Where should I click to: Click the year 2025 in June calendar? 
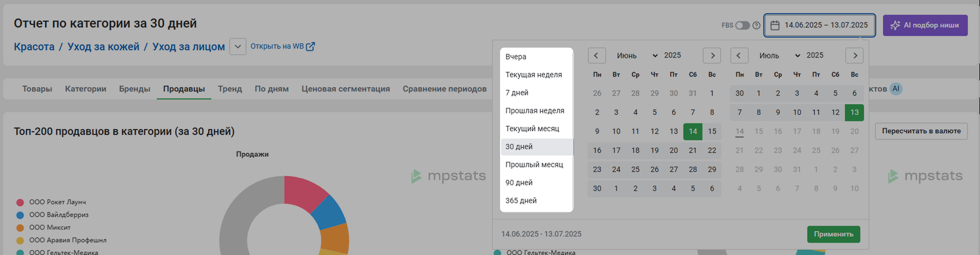pos(672,56)
